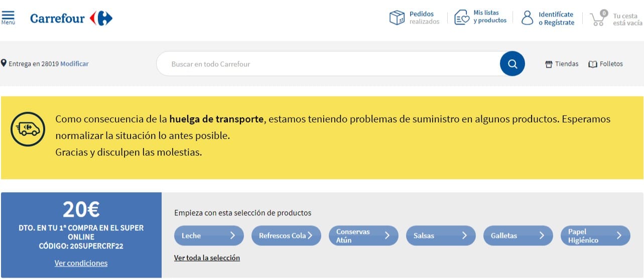Viewport: 644px width, 279px height.
Task: Click the huelga de transporte bold text
Action: coord(216,119)
